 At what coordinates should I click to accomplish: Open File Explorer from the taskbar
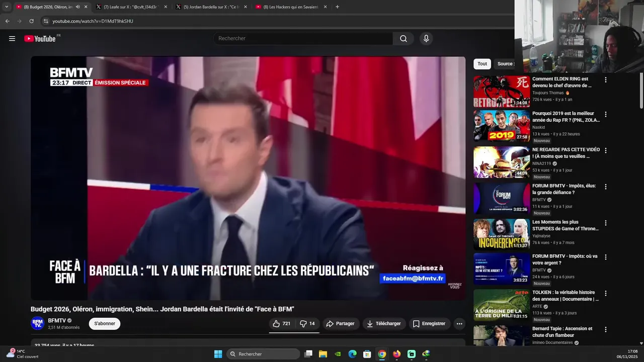tap(323, 354)
